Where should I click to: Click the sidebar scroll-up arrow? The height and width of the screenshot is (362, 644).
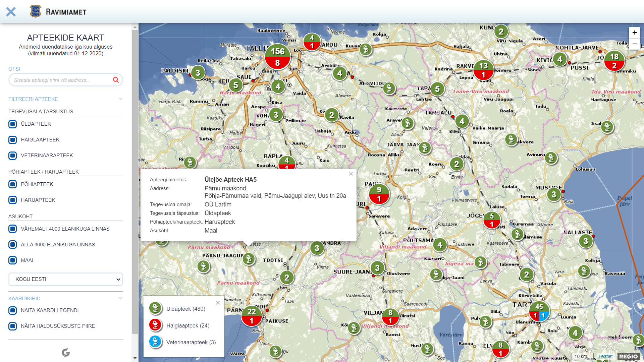click(x=135, y=27)
